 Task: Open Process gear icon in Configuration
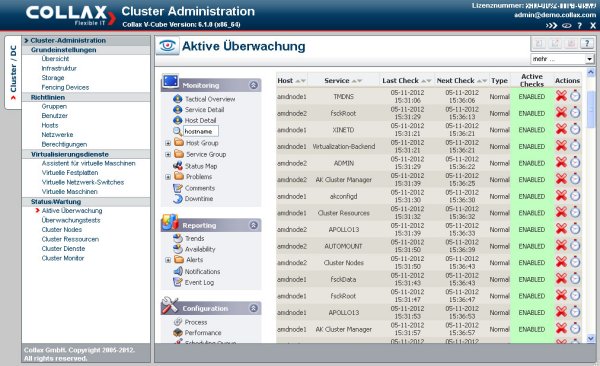pyautogui.click(x=178, y=322)
